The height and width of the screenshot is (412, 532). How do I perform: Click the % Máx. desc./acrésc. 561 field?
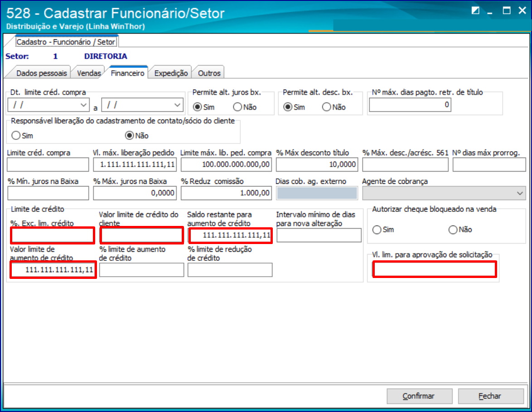point(405,164)
